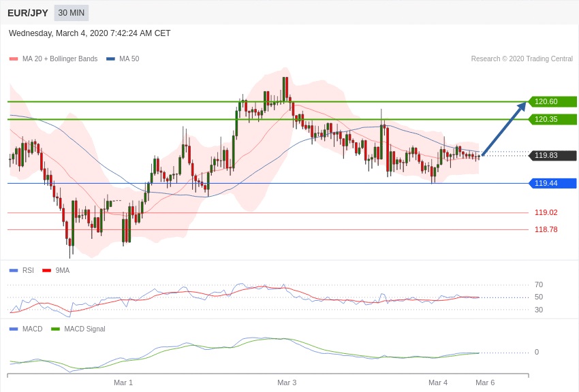Click the Mar 3 date axis label
Viewport: 579px width, 392px height.
coord(287,382)
